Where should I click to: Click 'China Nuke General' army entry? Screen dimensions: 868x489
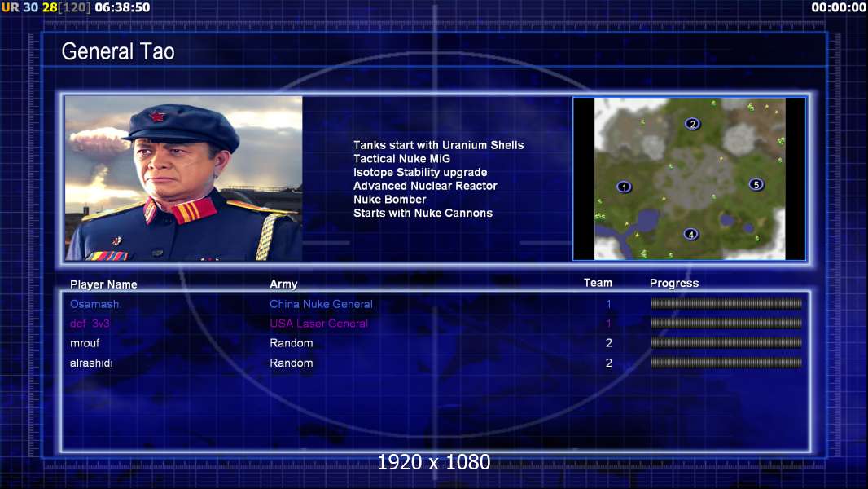point(321,304)
